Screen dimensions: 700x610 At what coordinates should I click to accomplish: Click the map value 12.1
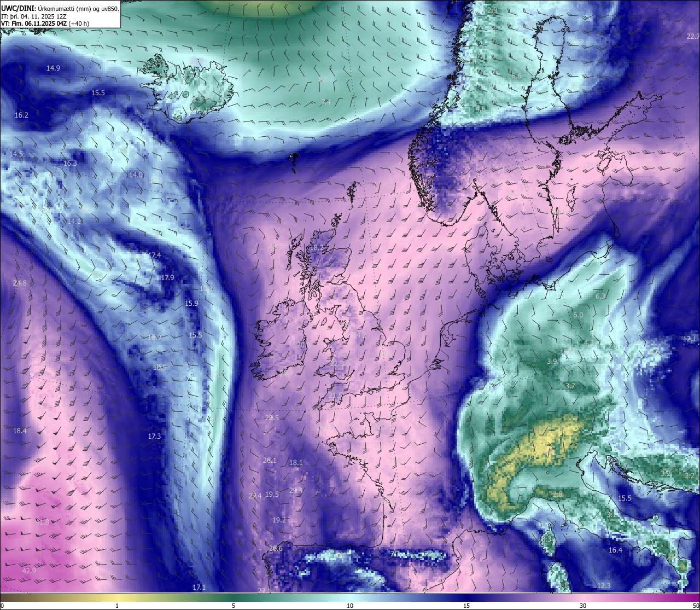tap(690, 339)
